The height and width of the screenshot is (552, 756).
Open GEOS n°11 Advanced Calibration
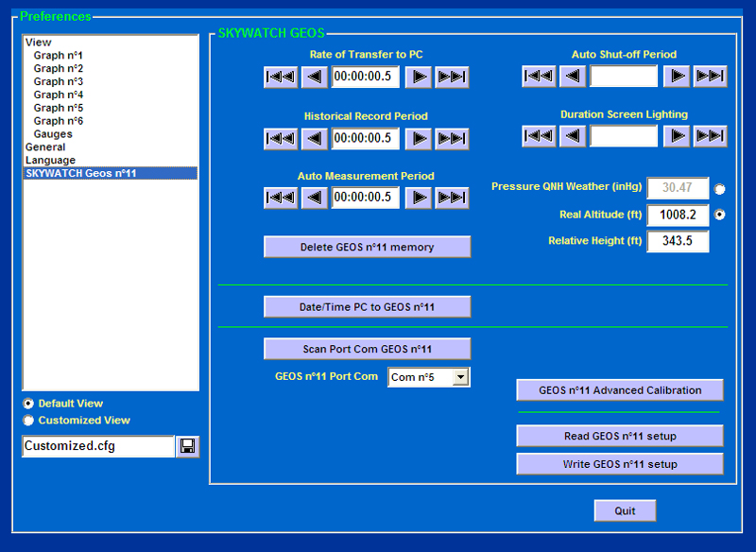pos(620,390)
